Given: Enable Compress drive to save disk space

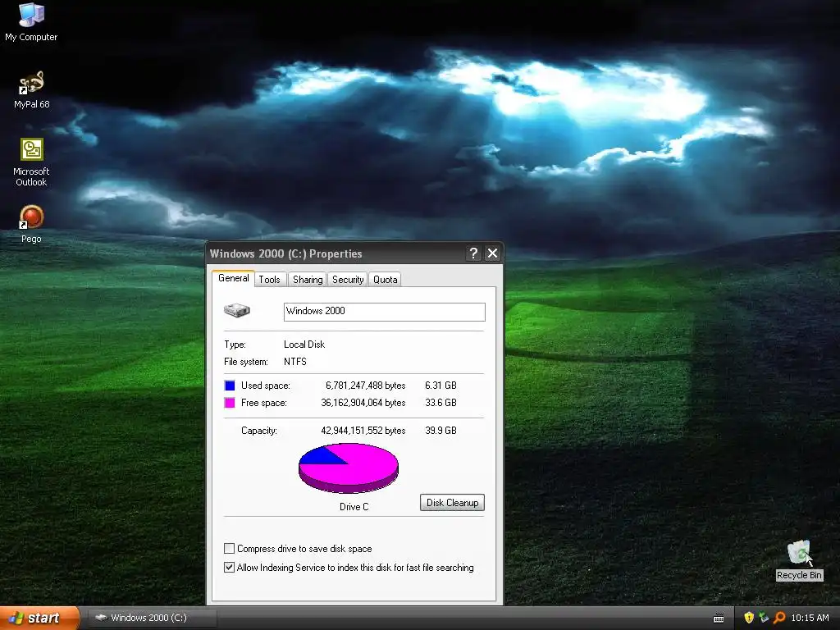Looking at the screenshot, I should click(229, 549).
